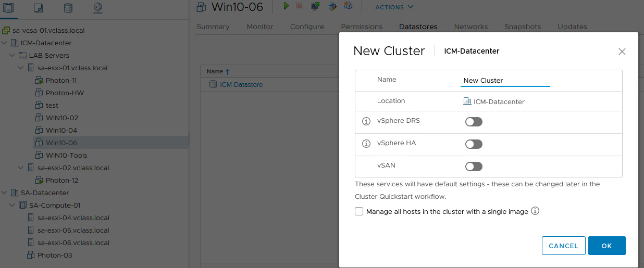Image resolution: width=644 pixels, height=268 pixels.
Task: Enable the vSphere DRS switch
Action: tap(474, 122)
